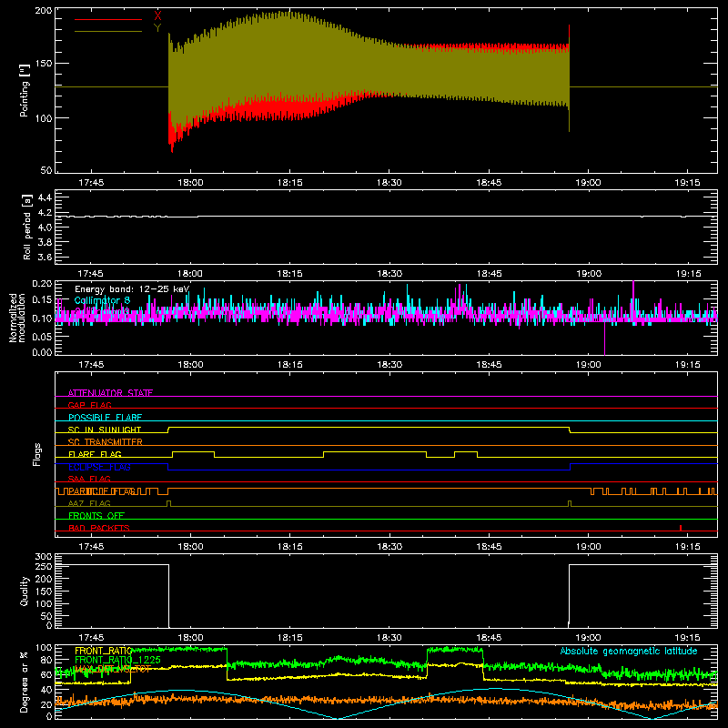Click the 'BAD_PACKETS' label

click(x=99, y=528)
